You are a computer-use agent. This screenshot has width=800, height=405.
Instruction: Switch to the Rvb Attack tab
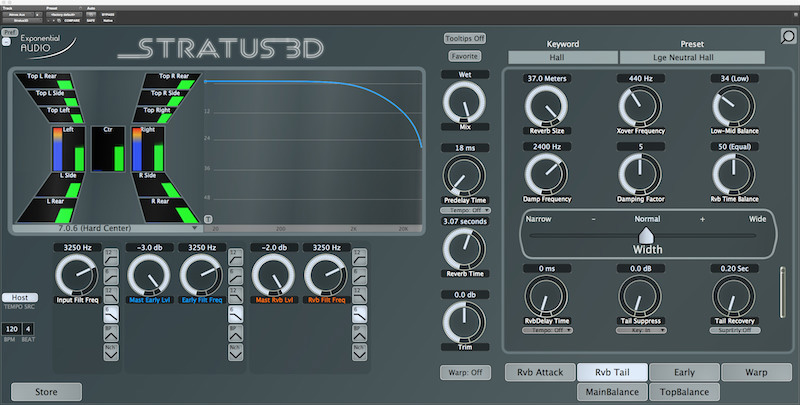click(x=540, y=372)
